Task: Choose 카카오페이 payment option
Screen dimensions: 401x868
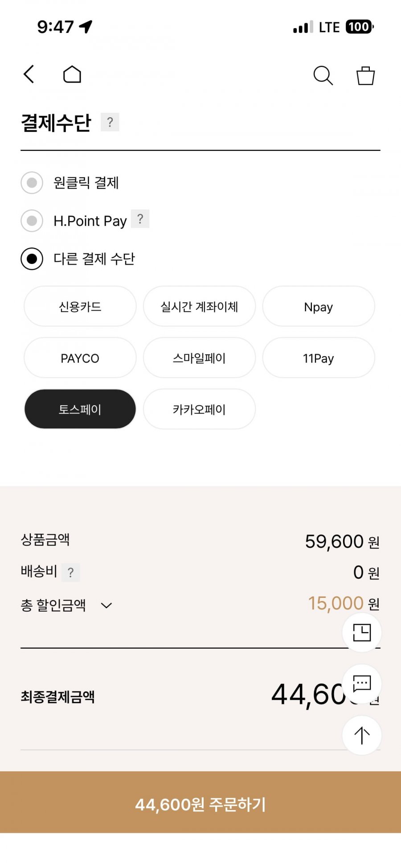Action: point(199,409)
